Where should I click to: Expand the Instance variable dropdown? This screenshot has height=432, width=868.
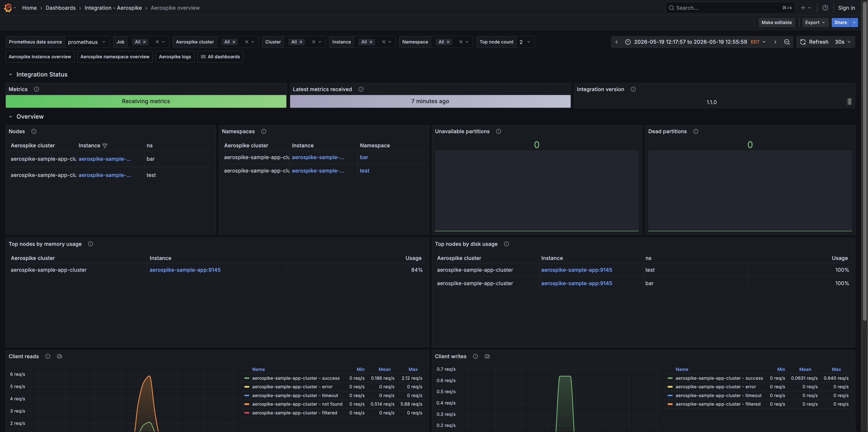[390, 42]
